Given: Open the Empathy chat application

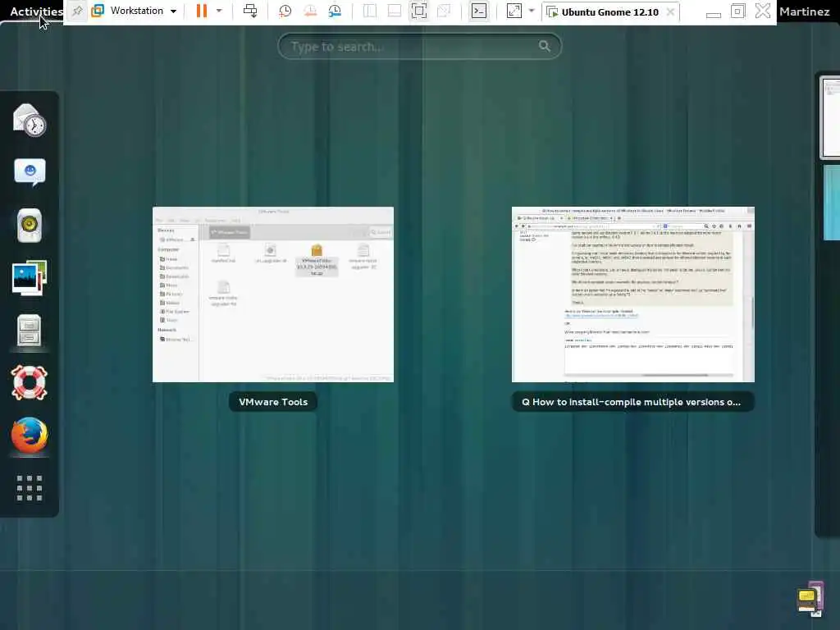Looking at the screenshot, I should tap(30, 172).
